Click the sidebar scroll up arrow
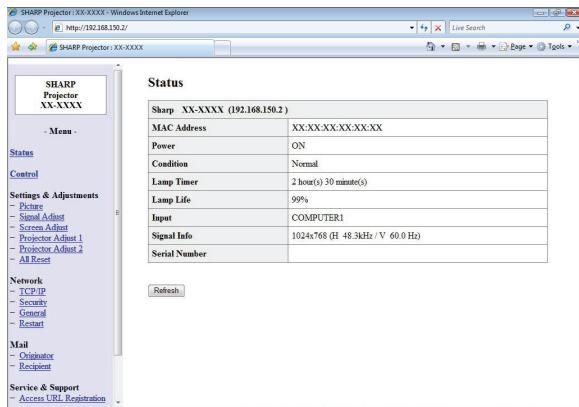This screenshot has width=579, height=407. [118, 65]
